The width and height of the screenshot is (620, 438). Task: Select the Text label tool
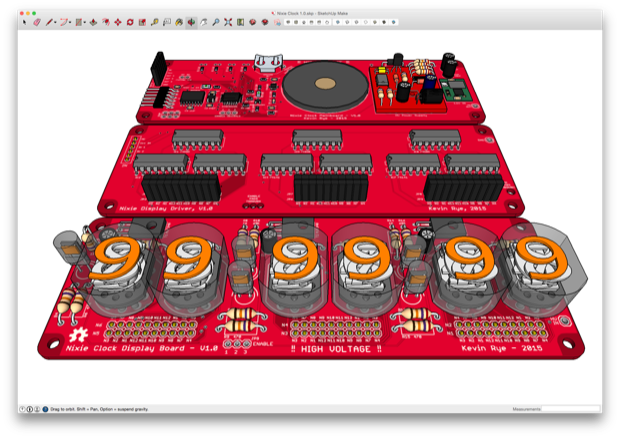[x=167, y=23]
